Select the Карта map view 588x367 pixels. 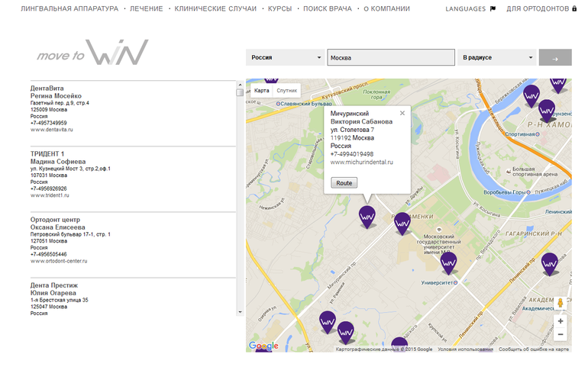click(x=261, y=90)
